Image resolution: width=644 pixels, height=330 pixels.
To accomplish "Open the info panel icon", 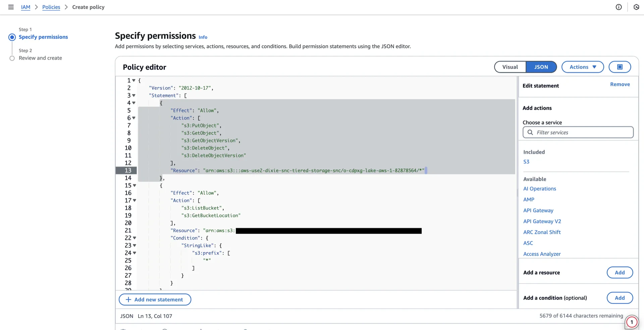I will click(x=619, y=7).
